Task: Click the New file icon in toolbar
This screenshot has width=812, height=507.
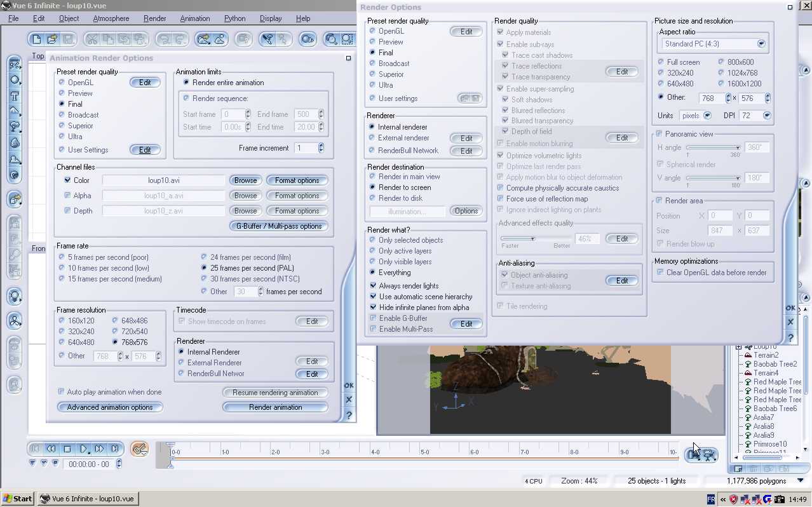Action: coord(36,39)
